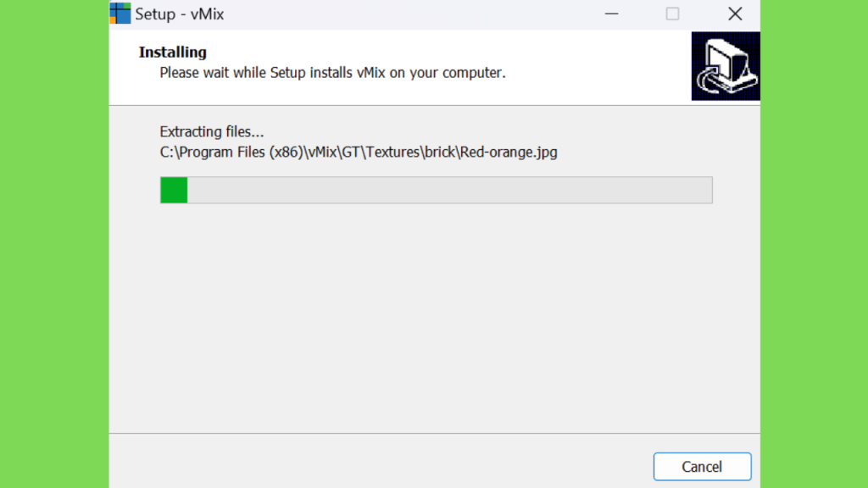Click the vMix logo in title bar
The image size is (868, 488).
pyautogui.click(x=120, y=14)
